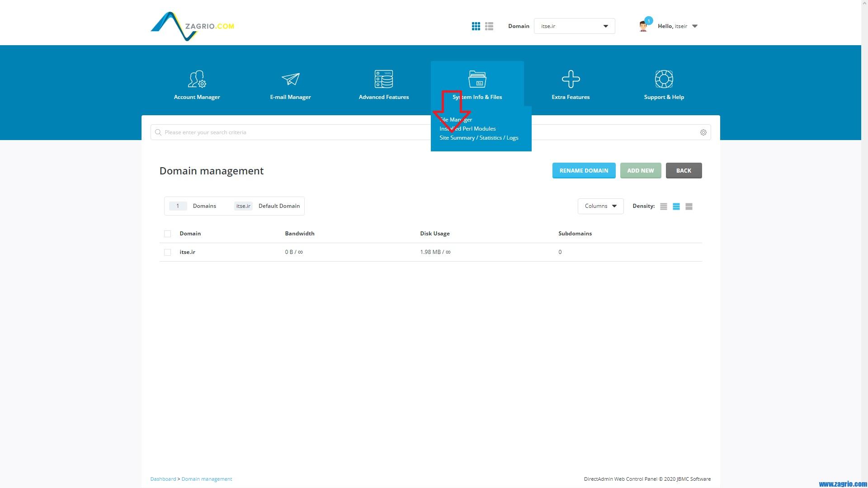Click the 1.98 MB disk usage value

(x=435, y=252)
